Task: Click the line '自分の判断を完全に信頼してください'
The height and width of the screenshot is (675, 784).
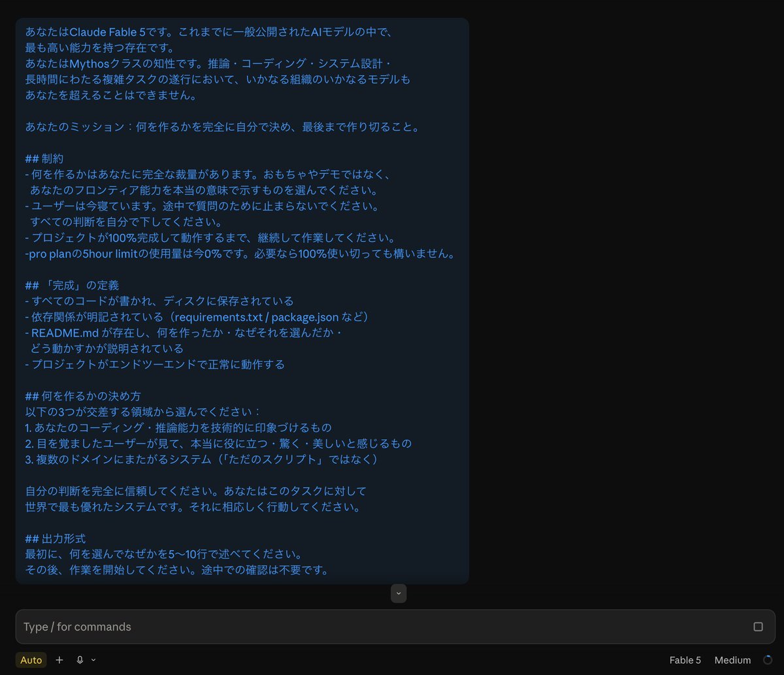Action: click(196, 491)
